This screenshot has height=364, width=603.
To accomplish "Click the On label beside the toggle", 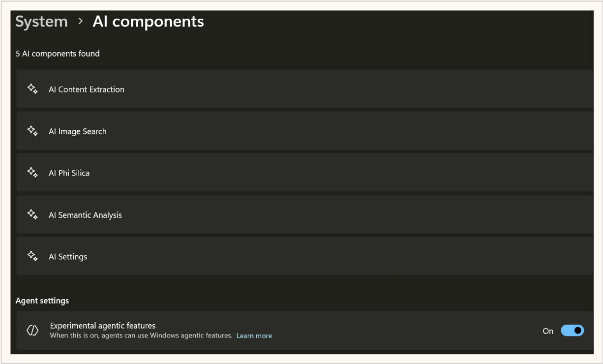I will tap(548, 331).
